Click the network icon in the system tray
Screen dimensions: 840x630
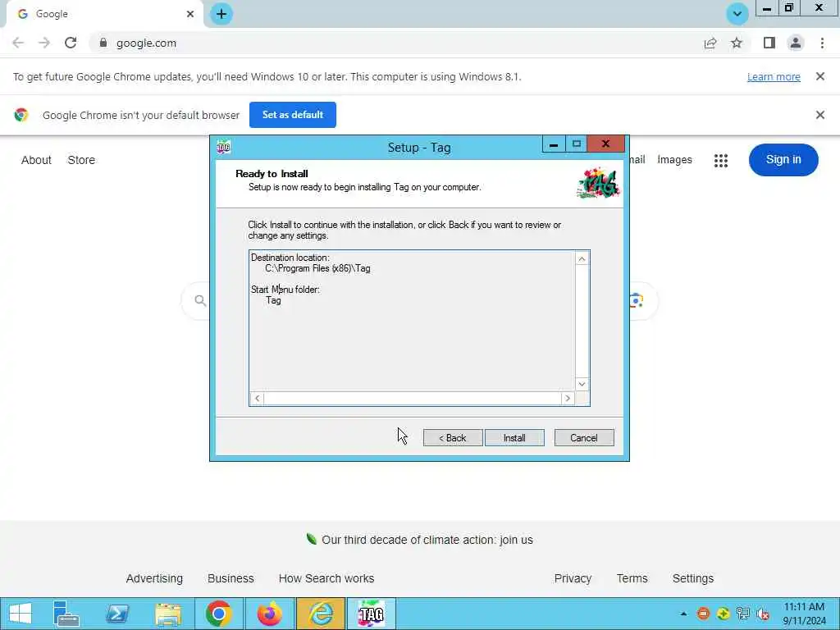coord(743,614)
